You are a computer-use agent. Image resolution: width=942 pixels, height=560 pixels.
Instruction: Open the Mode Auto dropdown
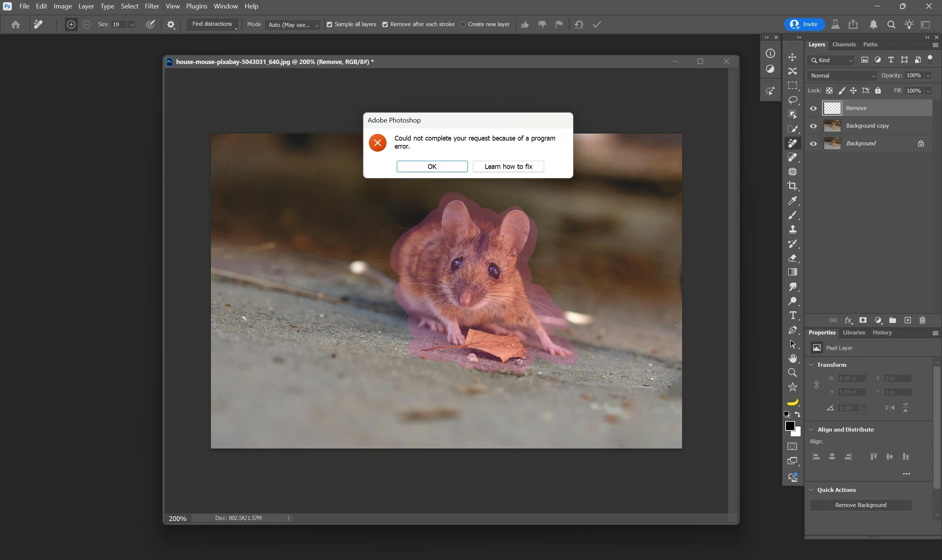(293, 25)
